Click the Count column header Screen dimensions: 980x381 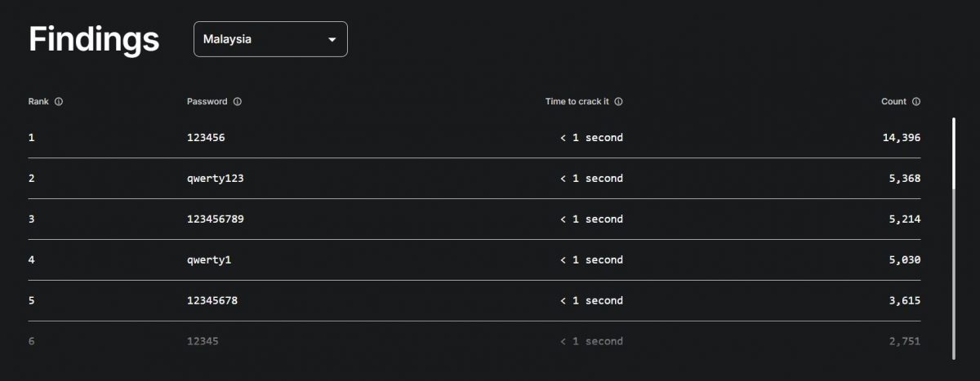[893, 102]
